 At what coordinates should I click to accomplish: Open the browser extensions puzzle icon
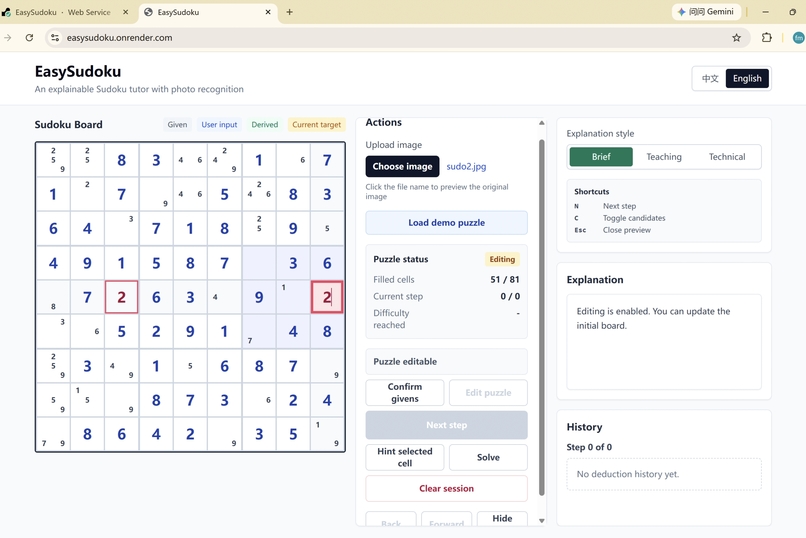(766, 38)
